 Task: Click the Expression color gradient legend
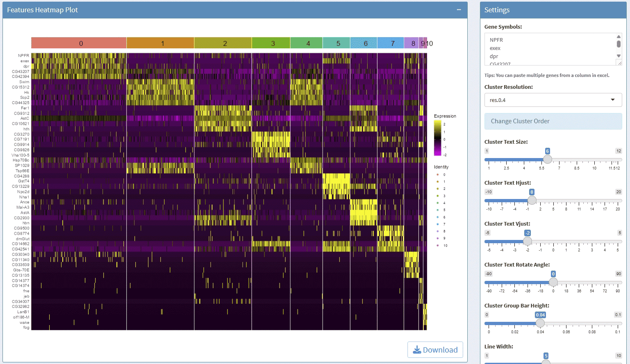(x=437, y=138)
